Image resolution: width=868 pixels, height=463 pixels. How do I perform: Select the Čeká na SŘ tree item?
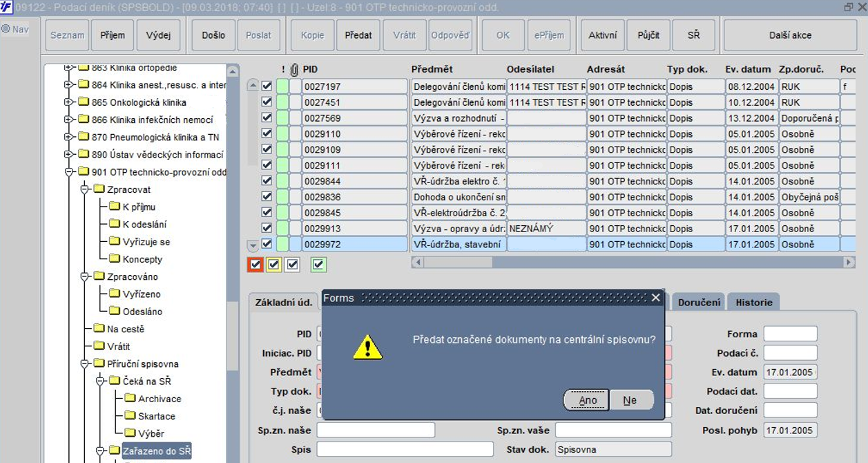pyautogui.click(x=146, y=381)
